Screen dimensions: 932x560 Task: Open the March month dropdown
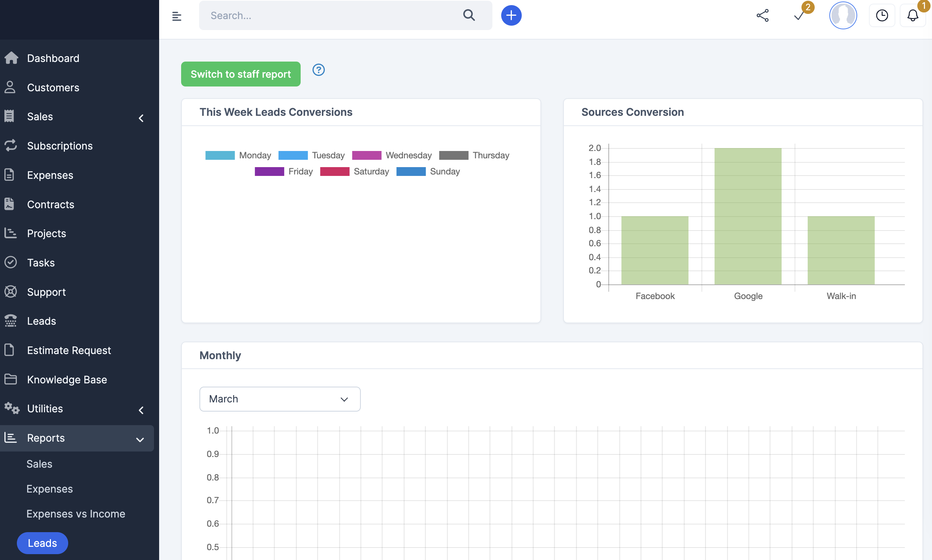(x=279, y=399)
